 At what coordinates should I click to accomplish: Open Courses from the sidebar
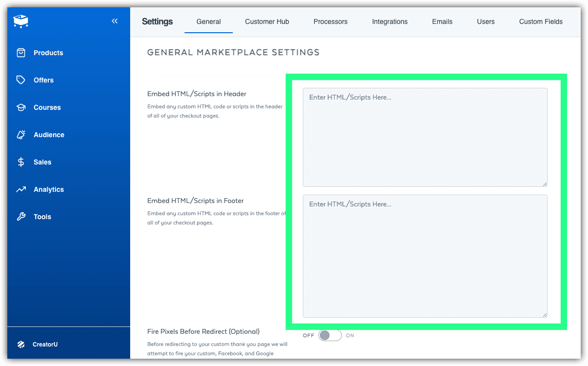(x=47, y=107)
